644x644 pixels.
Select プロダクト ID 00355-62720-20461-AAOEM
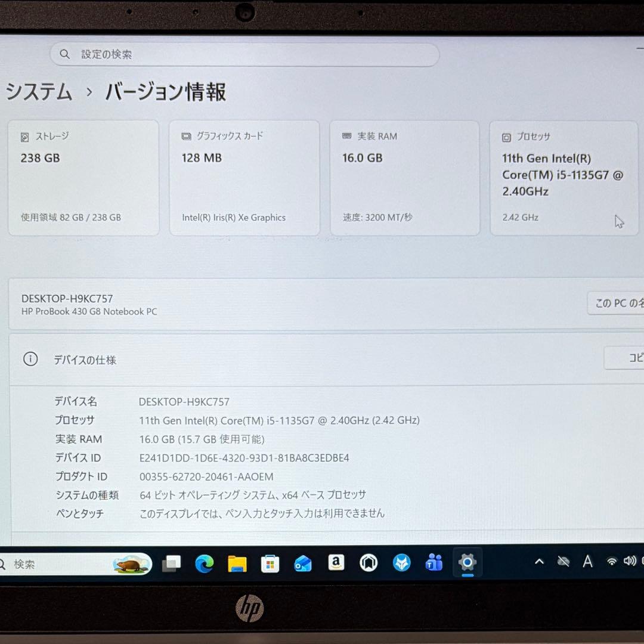pyautogui.click(x=206, y=476)
